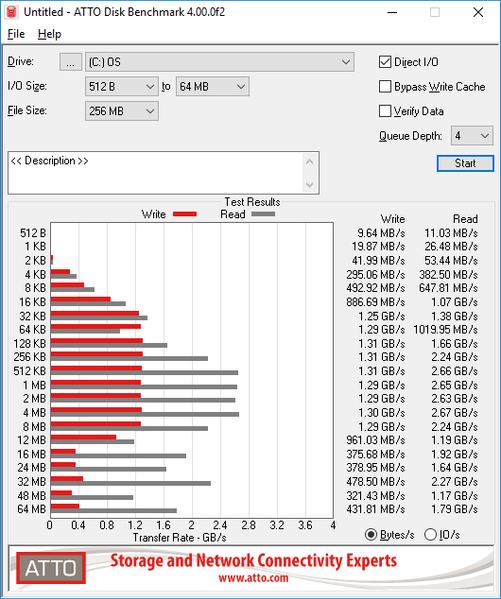This screenshot has height=599, width=501.
Task: Click the gray 4 MB read bar
Action: coord(145,414)
